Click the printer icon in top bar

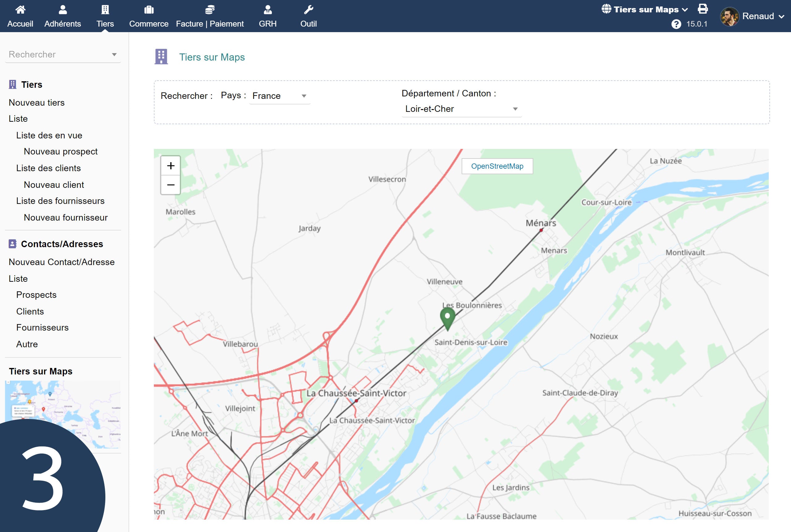702,9
